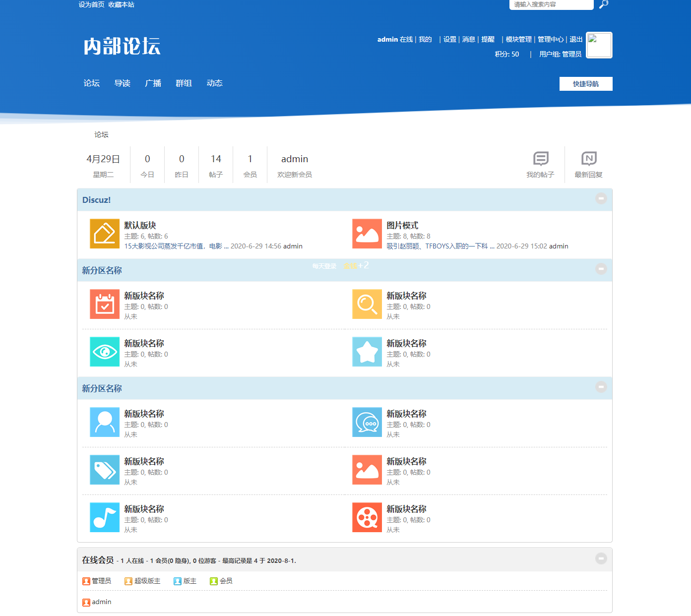Switch to the 导读 navigation tab

pos(122,83)
